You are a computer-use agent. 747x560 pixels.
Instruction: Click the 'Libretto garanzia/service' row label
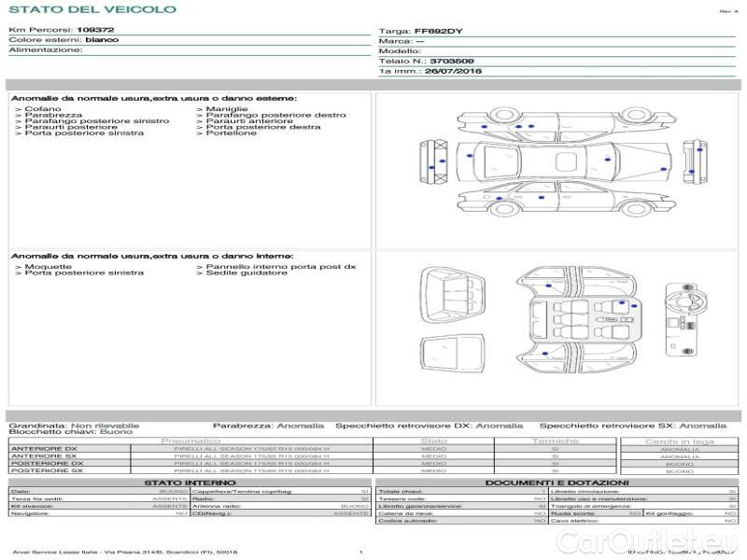(x=420, y=506)
